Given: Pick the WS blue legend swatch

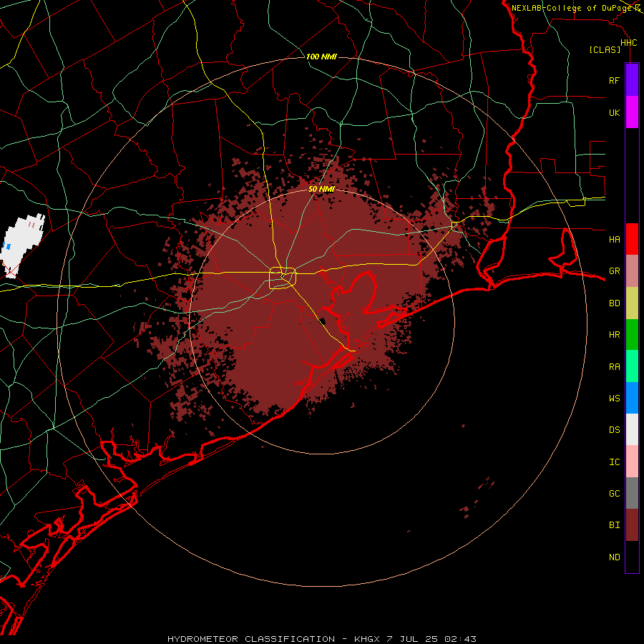Looking at the screenshot, I should click(632, 398).
